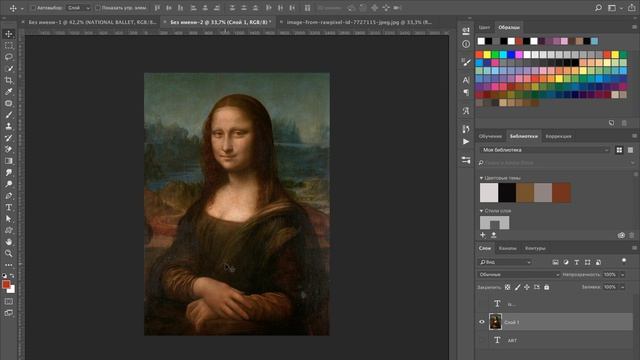Select the Crop tool

[9, 80]
